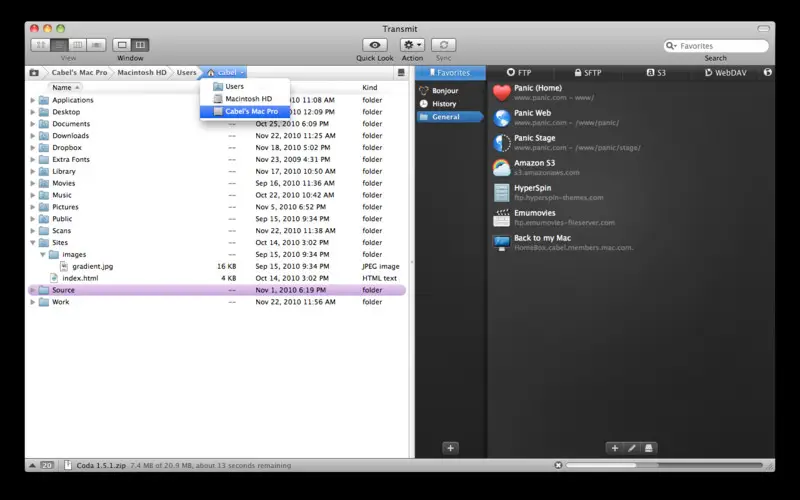Switch to thumbnail view mode
The height and width of the screenshot is (500, 800).
(x=40, y=45)
